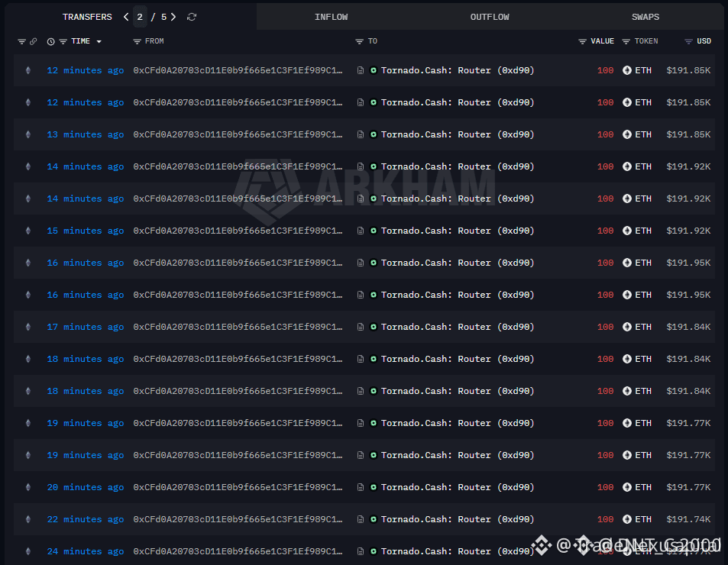
Task: Click Tornado.Cash logo in 22 minutes row
Action: tap(374, 519)
